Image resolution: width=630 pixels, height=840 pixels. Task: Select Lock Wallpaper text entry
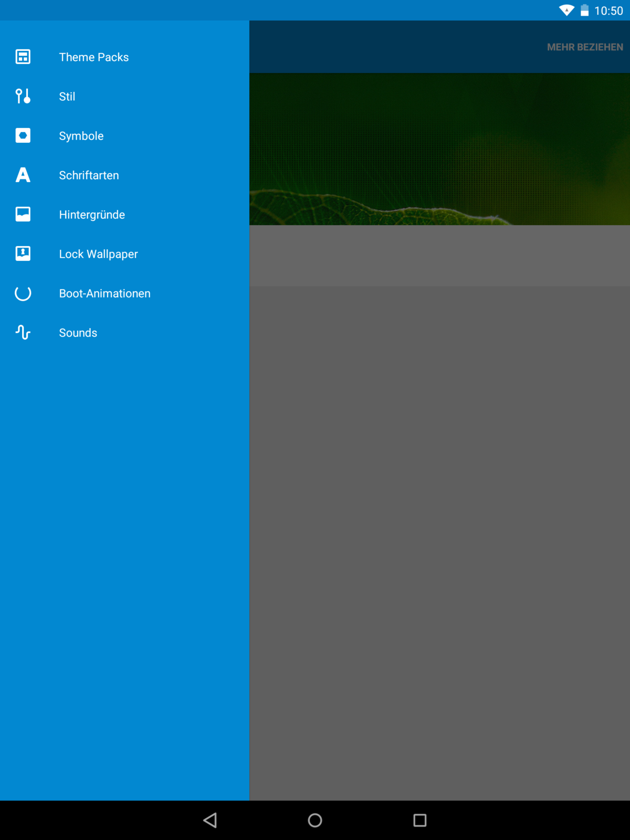click(x=98, y=254)
